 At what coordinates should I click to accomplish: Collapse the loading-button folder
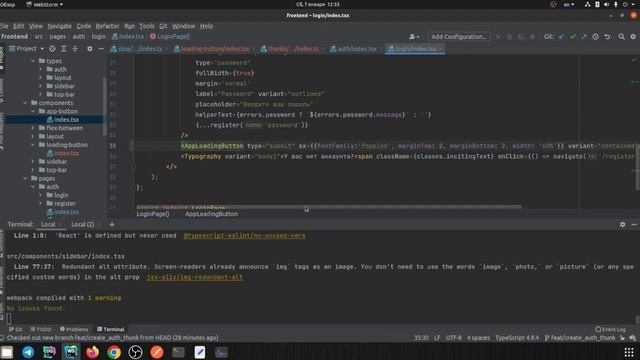pos(33,145)
